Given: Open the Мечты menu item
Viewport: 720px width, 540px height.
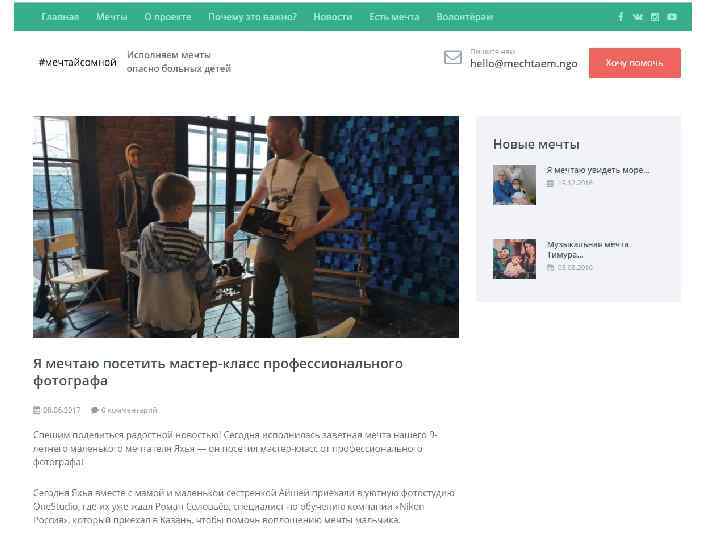Looking at the screenshot, I should pyautogui.click(x=112, y=17).
